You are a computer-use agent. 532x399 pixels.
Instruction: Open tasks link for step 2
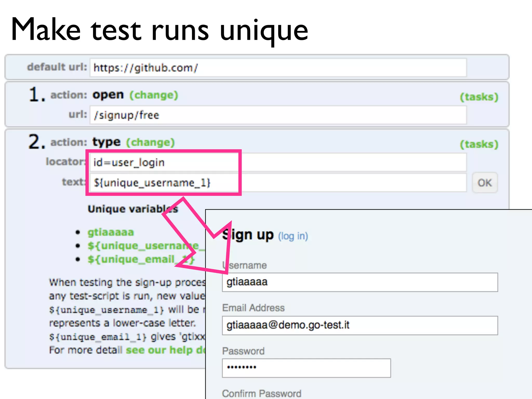479,144
